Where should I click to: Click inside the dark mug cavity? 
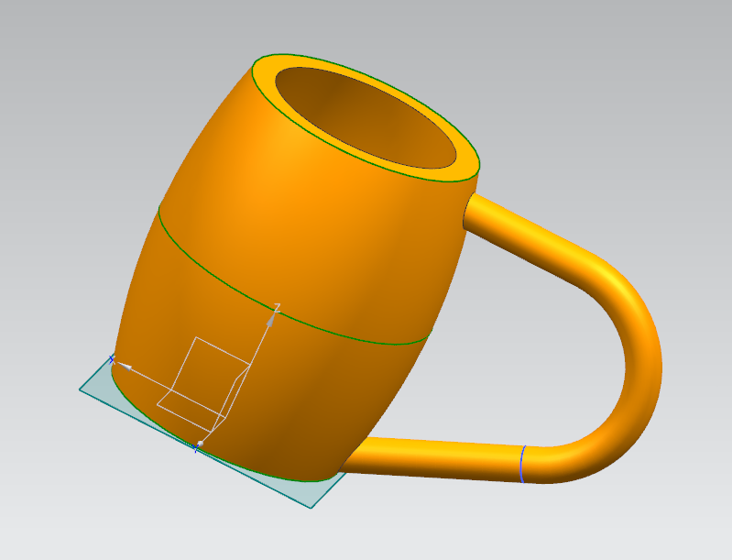click(x=366, y=115)
